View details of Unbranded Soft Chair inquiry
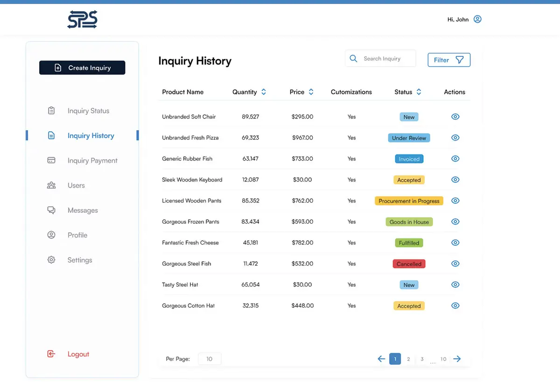This screenshot has width=560, height=392. pyautogui.click(x=455, y=116)
